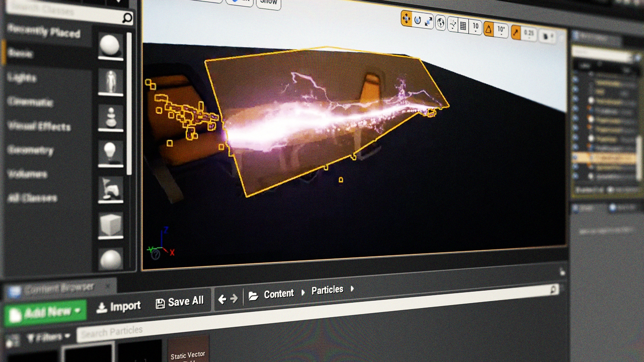Open rotation snap value 10° dropdown
644x362 pixels.
501,31
